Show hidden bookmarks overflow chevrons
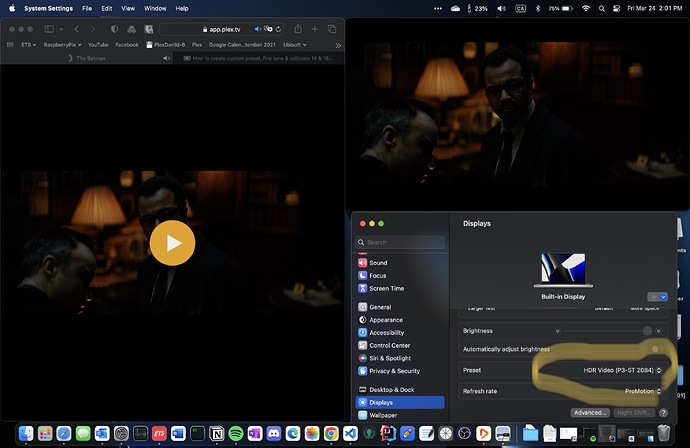Image resolution: width=690 pixels, height=448 pixels. [x=338, y=45]
